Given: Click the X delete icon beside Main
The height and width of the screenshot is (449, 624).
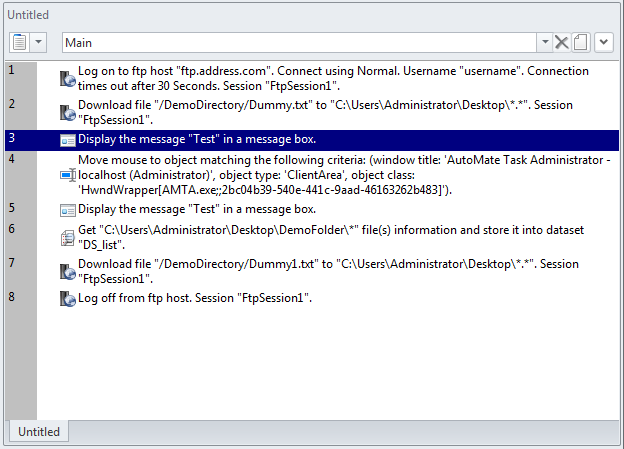Looking at the screenshot, I should click(x=562, y=42).
